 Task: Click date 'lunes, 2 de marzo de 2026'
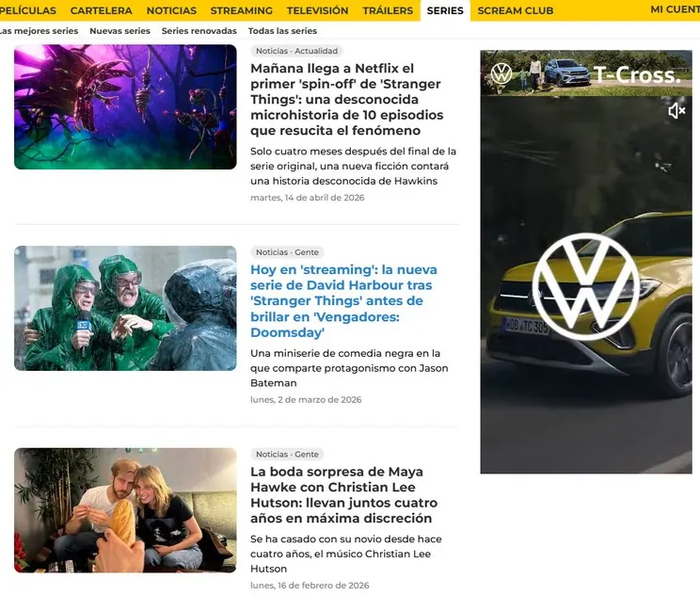(x=306, y=400)
